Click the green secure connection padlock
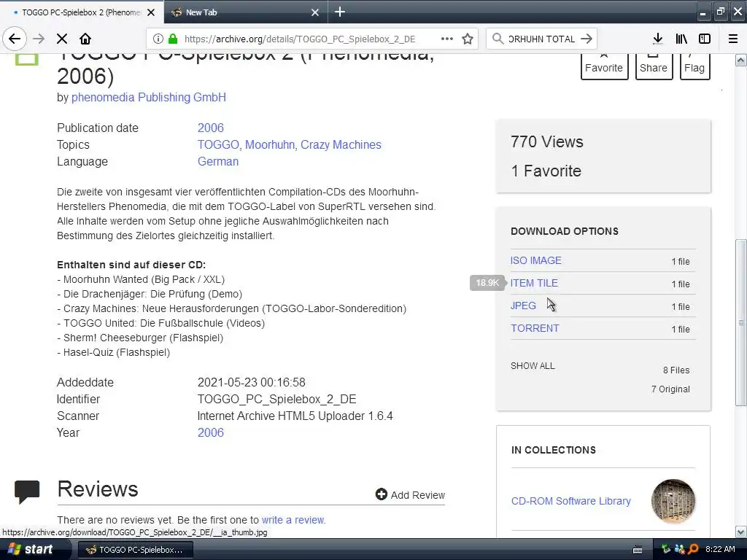747x560 pixels. click(173, 39)
